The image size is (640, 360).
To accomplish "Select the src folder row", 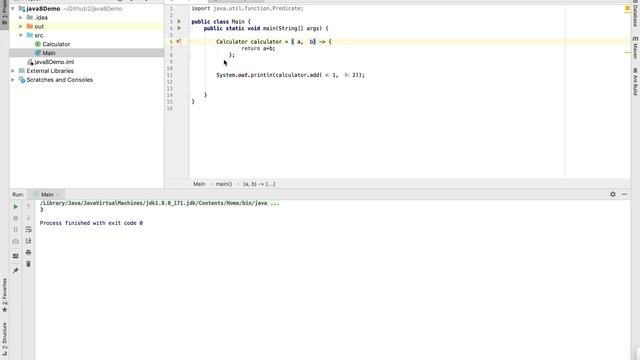I will pos(87,35).
